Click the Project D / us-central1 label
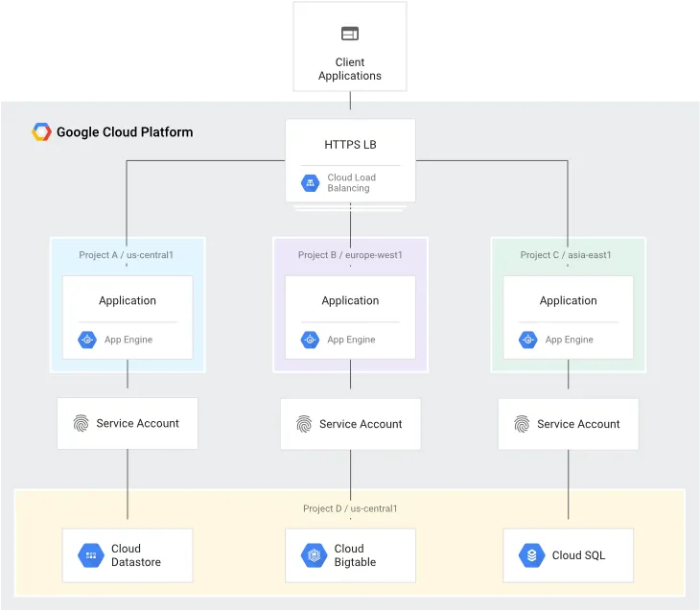This screenshot has height=611, width=700. [350, 508]
